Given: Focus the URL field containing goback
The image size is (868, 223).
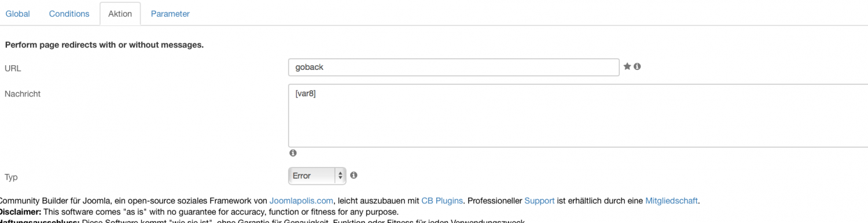Looking at the screenshot, I should pyautogui.click(x=454, y=67).
